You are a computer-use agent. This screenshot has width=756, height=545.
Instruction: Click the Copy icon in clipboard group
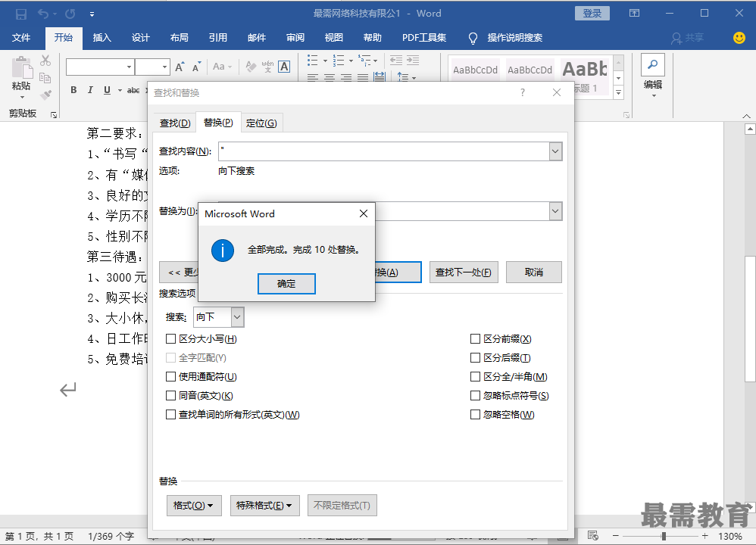[x=45, y=77]
